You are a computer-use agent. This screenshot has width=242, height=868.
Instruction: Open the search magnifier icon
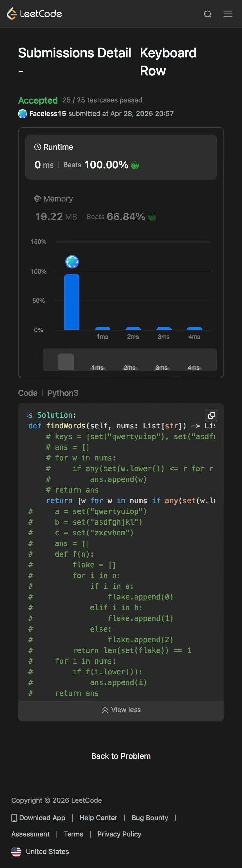coord(208,14)
